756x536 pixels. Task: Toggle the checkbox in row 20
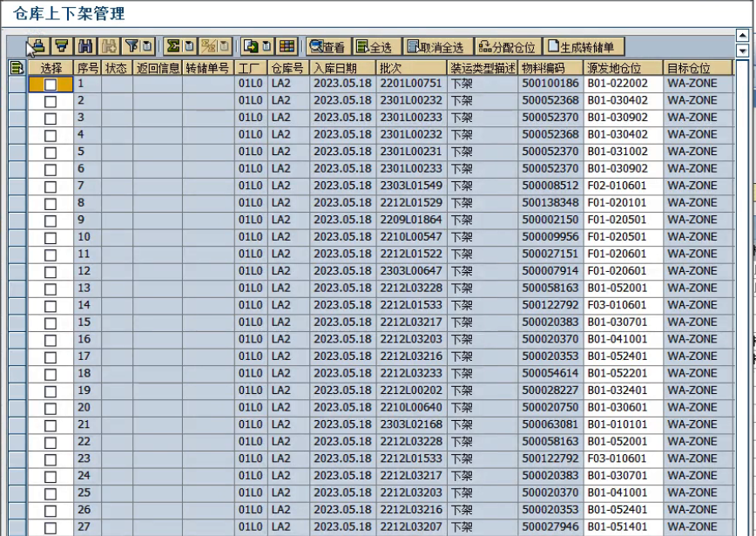click(51, 409)
